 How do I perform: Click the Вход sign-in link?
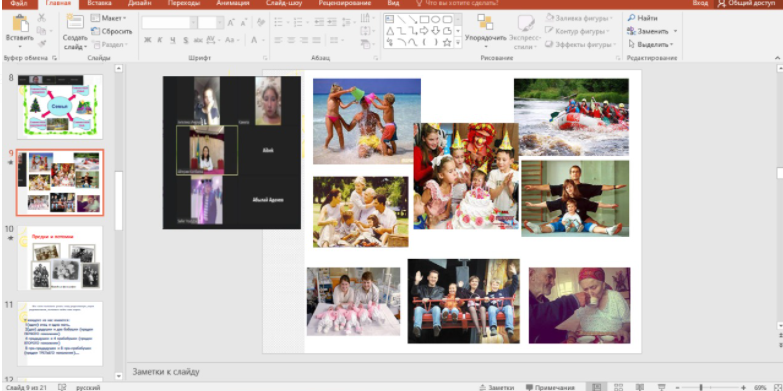(700, 3)
